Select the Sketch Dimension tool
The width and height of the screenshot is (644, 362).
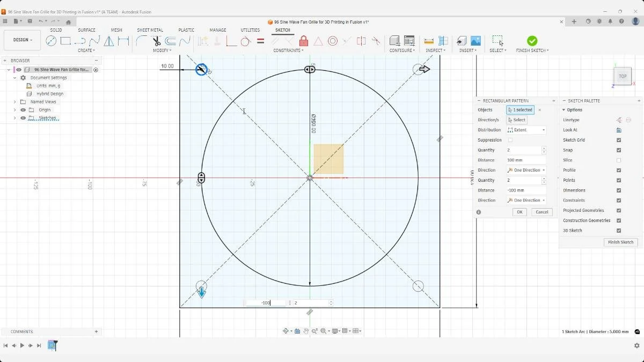click(123, 41)
